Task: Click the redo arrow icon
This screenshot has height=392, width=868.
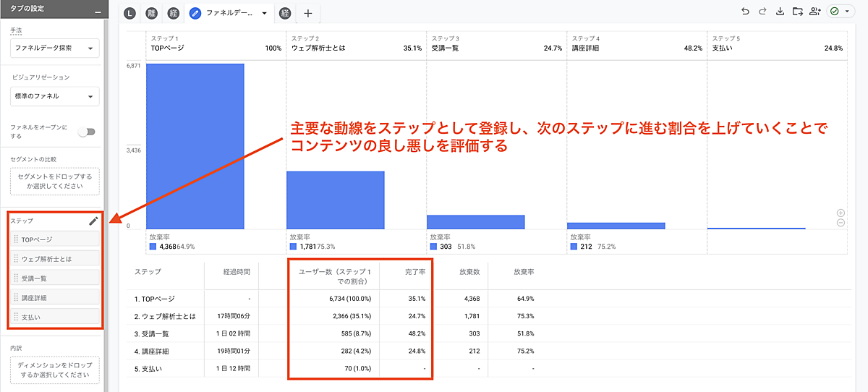Action: click(762, 12)
